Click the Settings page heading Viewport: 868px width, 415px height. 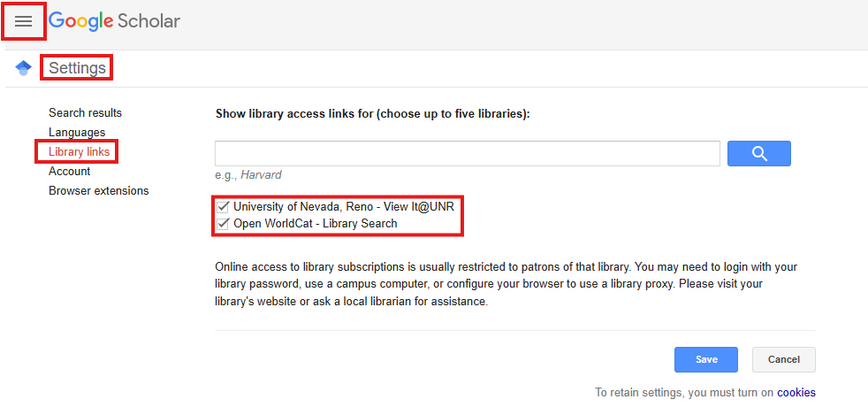pos(77,67)
